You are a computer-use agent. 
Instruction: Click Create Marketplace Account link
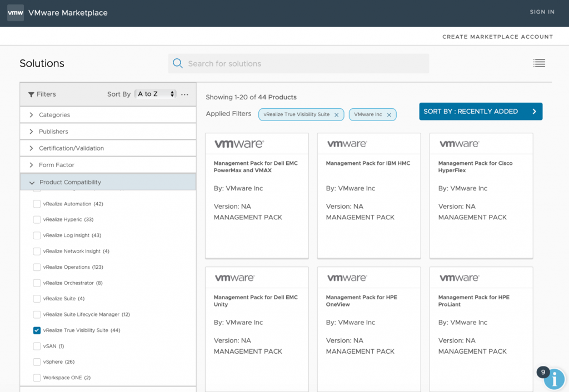click(x=497, y=37)
